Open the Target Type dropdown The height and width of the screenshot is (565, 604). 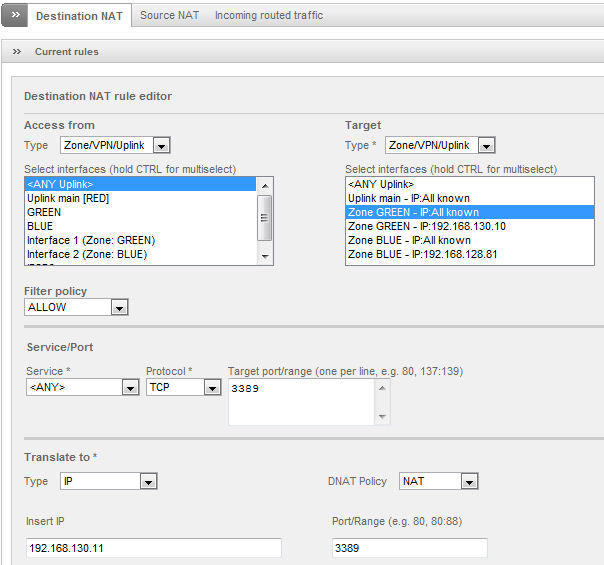click(440, 146)
